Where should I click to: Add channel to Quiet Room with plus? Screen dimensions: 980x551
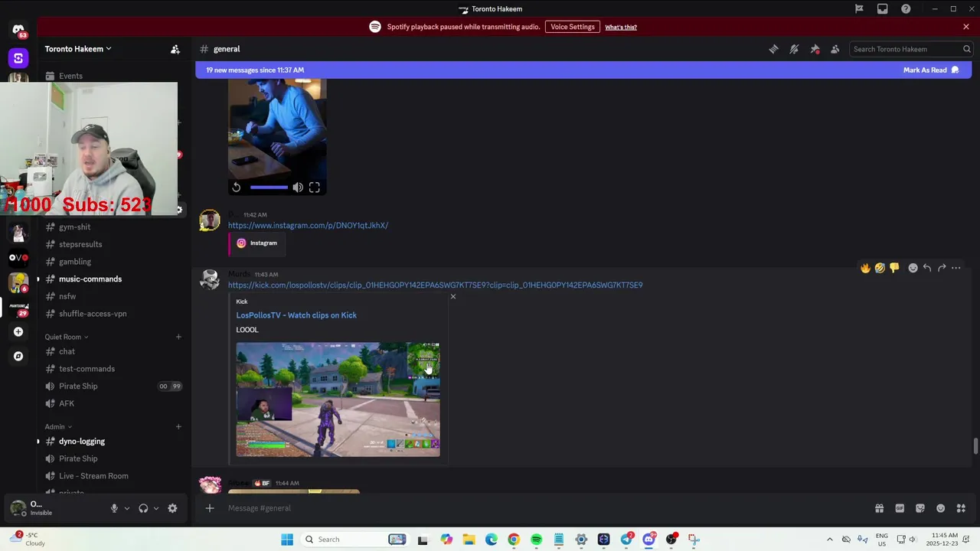(x=178, y=337)
